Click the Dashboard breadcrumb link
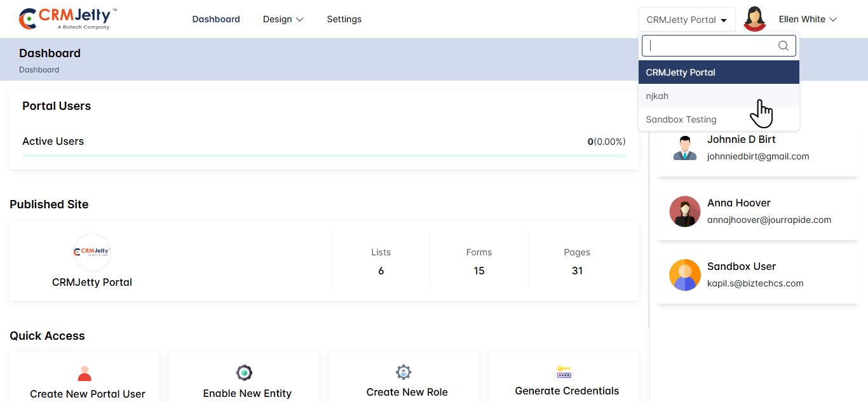Image resolution: width=868 pixels, height=402 pixels. click(x=39, y=70)
